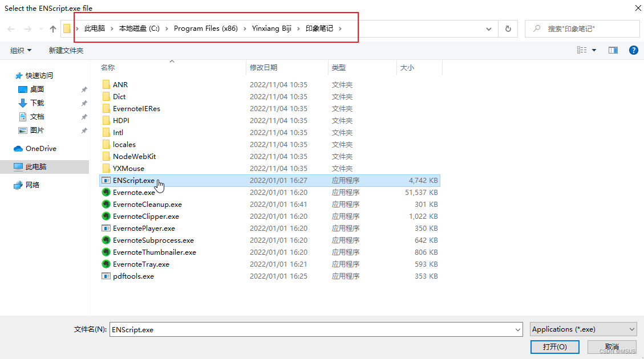Open 下载 under quick access
Image resolution: width=644 pixels, height=359 pixels.
click(x=31, y=103)
